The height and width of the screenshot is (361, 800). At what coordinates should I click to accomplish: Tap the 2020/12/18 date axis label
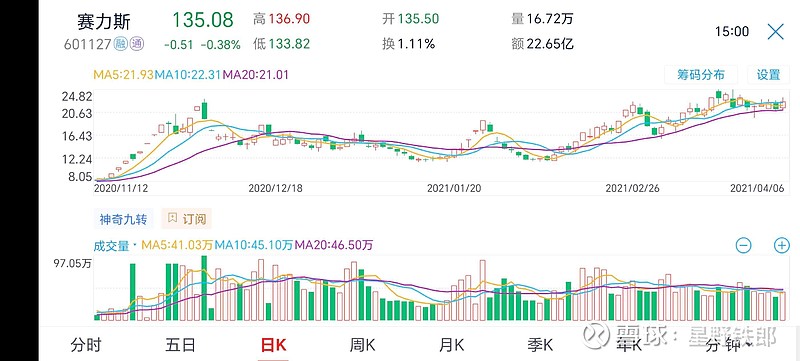click(x=276, y=188)
